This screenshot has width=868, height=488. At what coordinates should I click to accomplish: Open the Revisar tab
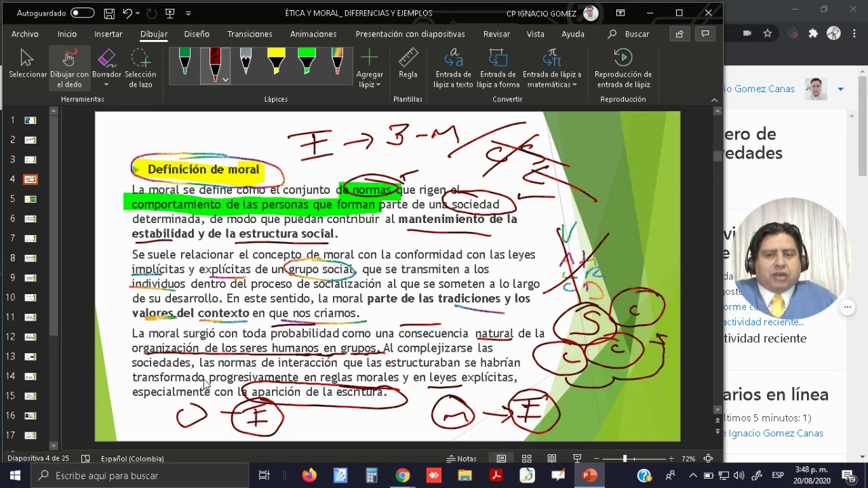coord(496,34)
